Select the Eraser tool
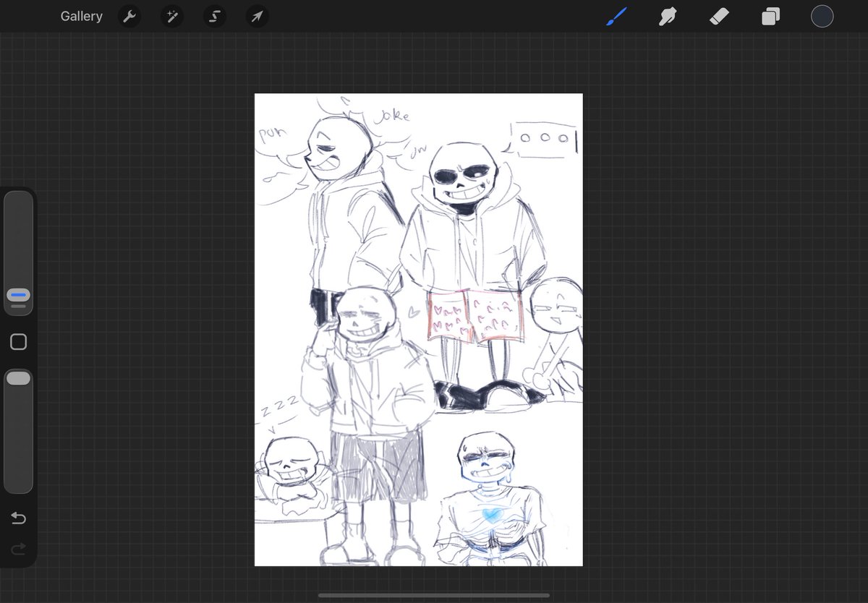 (719, 16)
